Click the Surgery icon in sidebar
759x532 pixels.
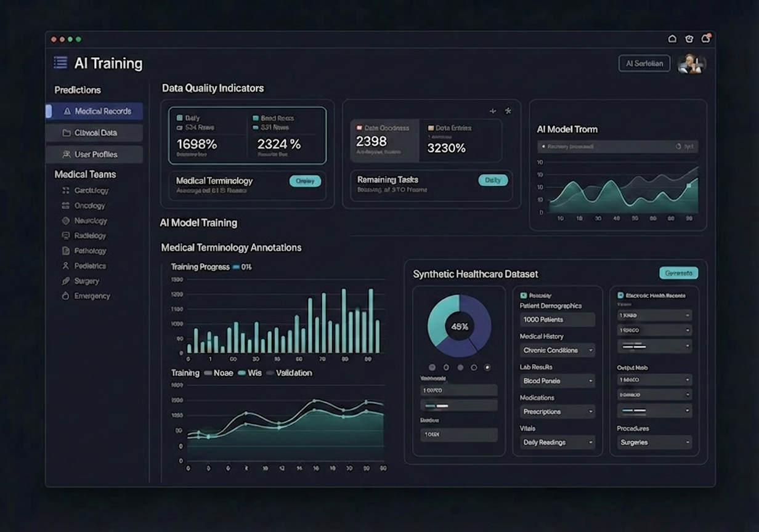click(66, 281)
